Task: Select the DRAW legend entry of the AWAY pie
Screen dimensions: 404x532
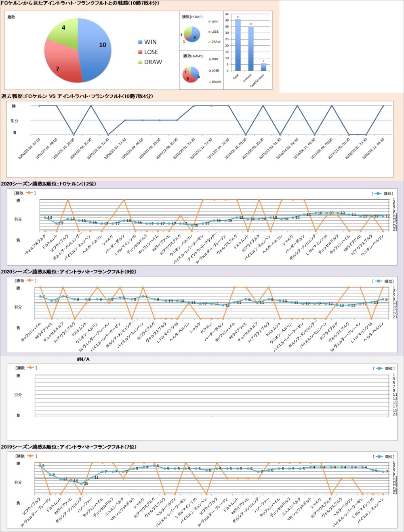Action: point(215,82)
